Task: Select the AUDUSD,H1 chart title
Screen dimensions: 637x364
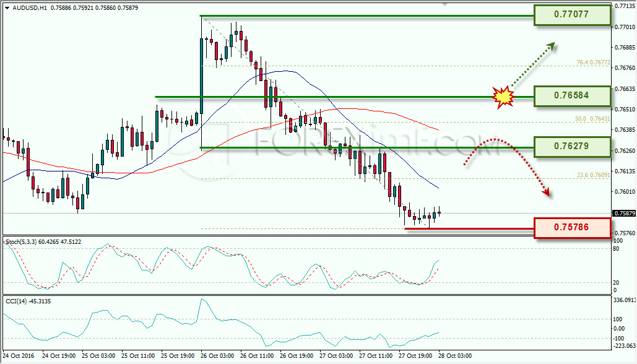Action: click(x=30, y=7)
